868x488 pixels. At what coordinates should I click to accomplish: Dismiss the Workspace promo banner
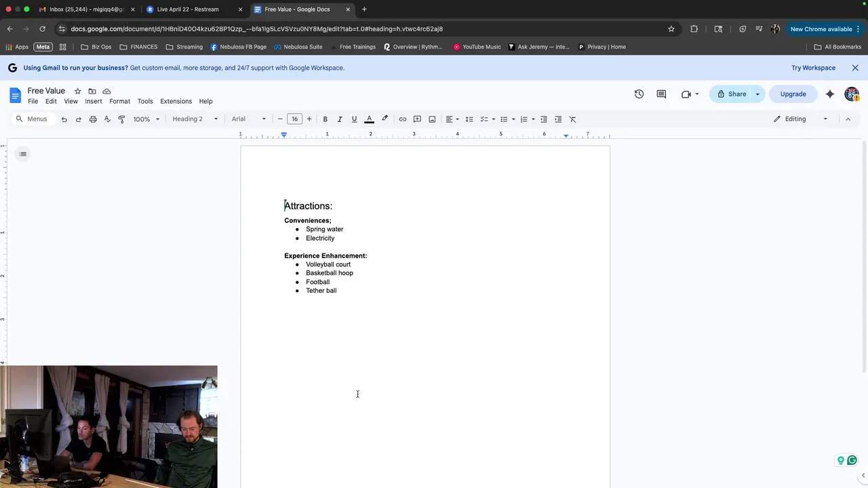pos(855,68)
